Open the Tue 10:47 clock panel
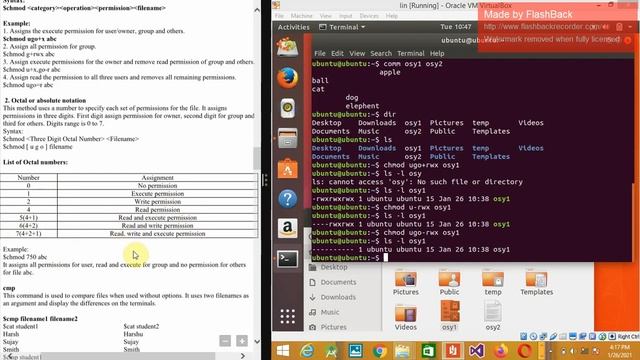This screenshot has width=640, height=360. (456, 27)
